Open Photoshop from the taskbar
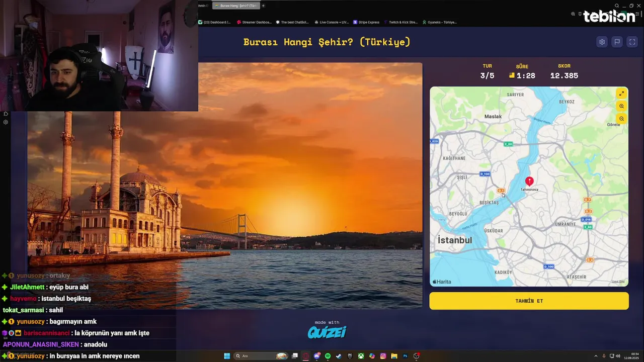This screenshot has width=644, height=362. 405,356
